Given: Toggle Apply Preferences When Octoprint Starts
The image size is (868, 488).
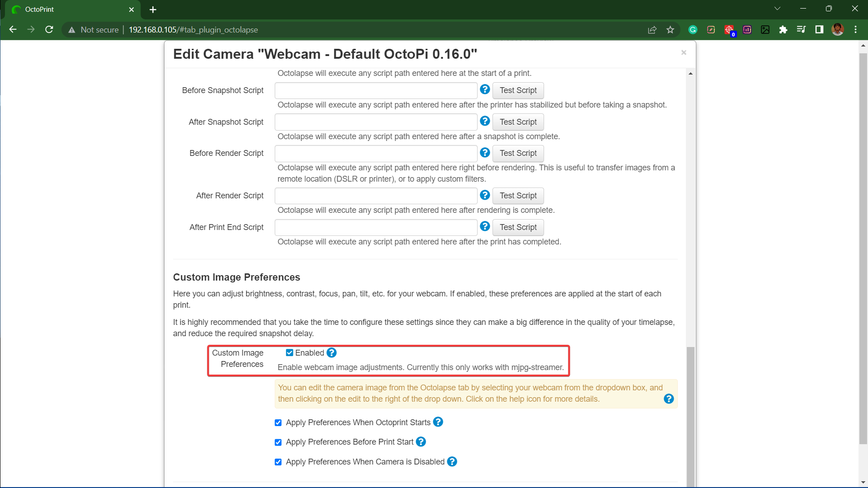Looking at the screenshot, I should click(x=278, y=423).
